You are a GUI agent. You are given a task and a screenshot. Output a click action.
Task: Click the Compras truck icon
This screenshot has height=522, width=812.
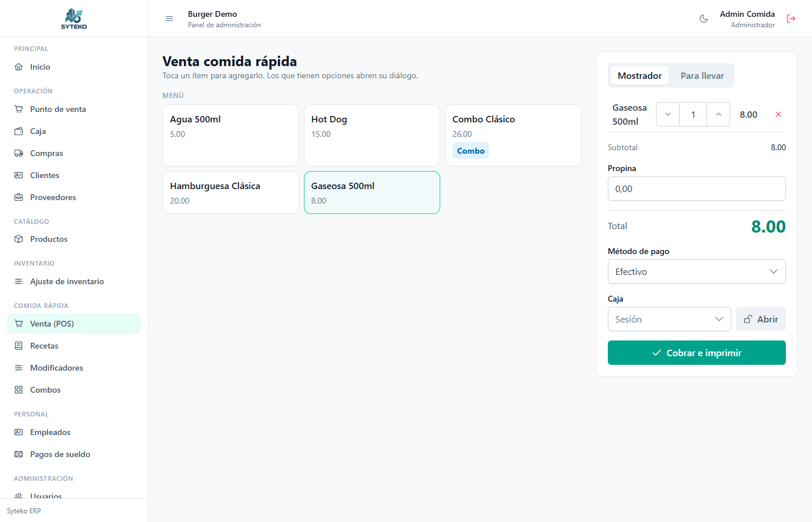[19, 153]
